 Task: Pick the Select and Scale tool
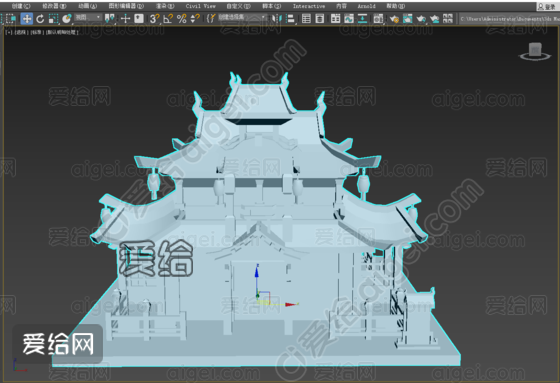click(x=53, y=19)
